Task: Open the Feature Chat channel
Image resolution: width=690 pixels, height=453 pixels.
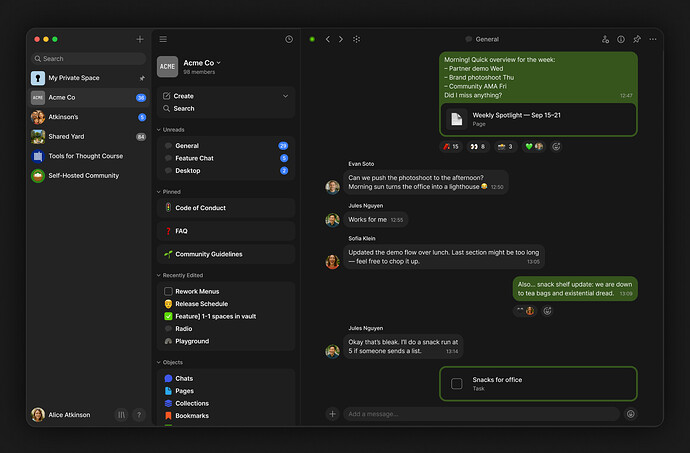Action: (x=194, y=158)
